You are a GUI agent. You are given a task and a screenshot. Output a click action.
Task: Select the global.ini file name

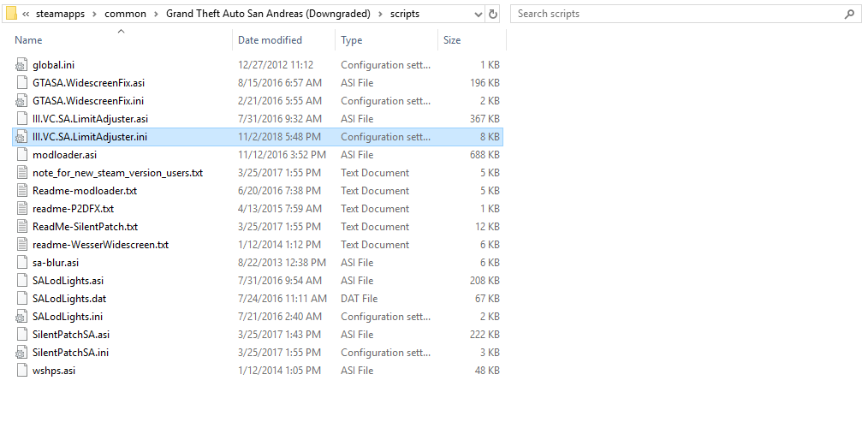pos(53,65)
